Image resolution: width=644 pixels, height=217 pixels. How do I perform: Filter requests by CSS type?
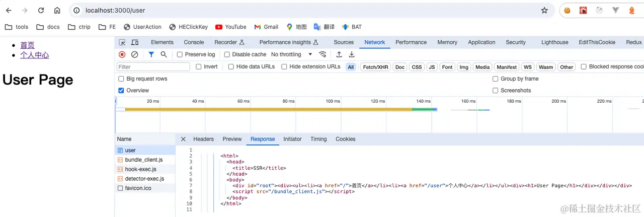417,67
